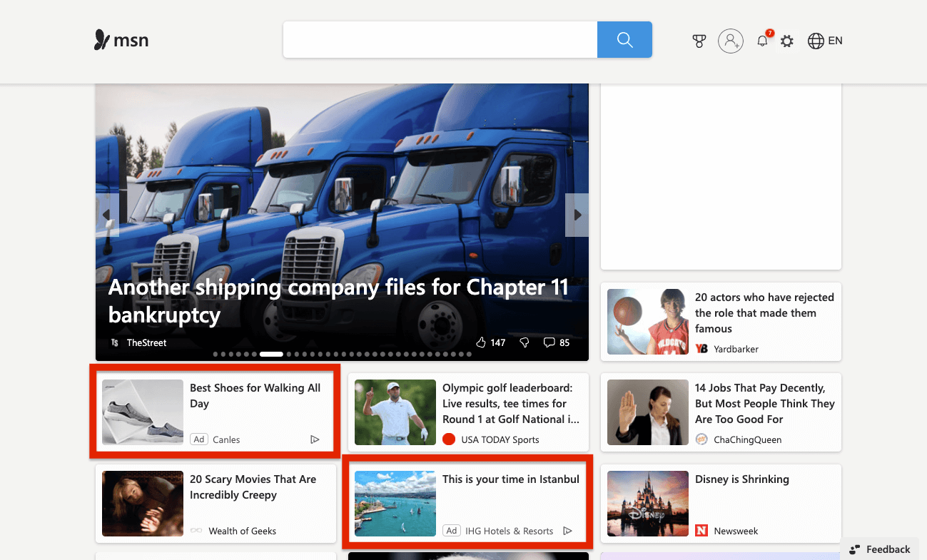The width and height of the screenshot is (927, 560).
Task: Open comments on the bankruptcy story
Action: 549,342
